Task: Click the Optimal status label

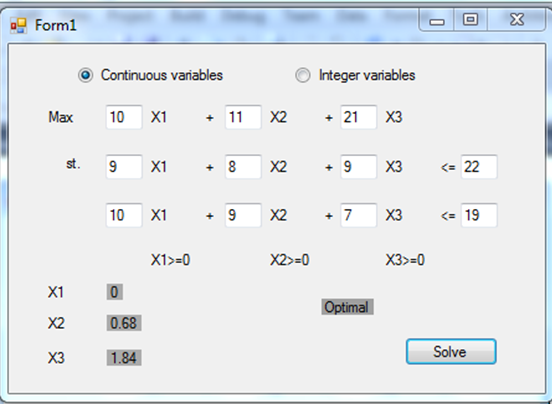Action: [x=347, y=307]
